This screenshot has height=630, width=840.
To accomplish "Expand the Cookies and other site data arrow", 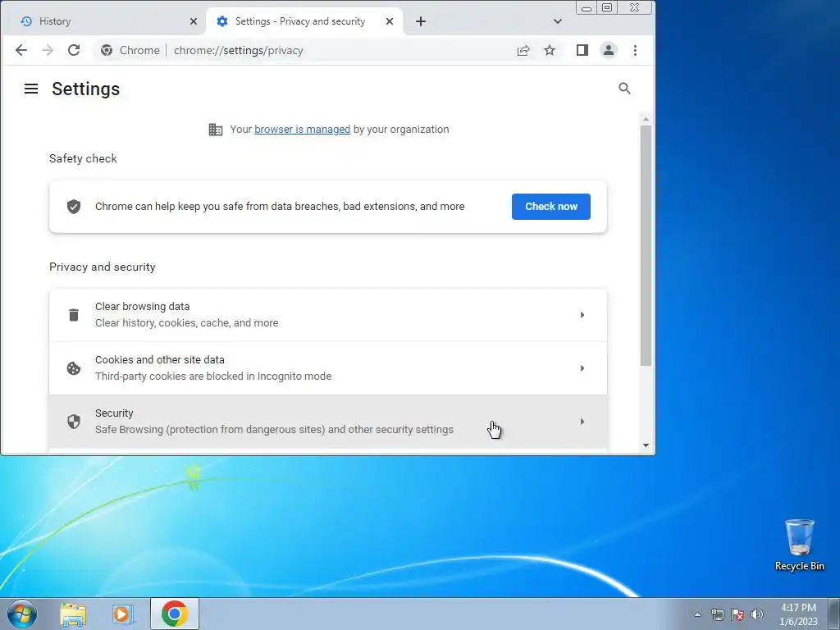I will click(582, 368).
